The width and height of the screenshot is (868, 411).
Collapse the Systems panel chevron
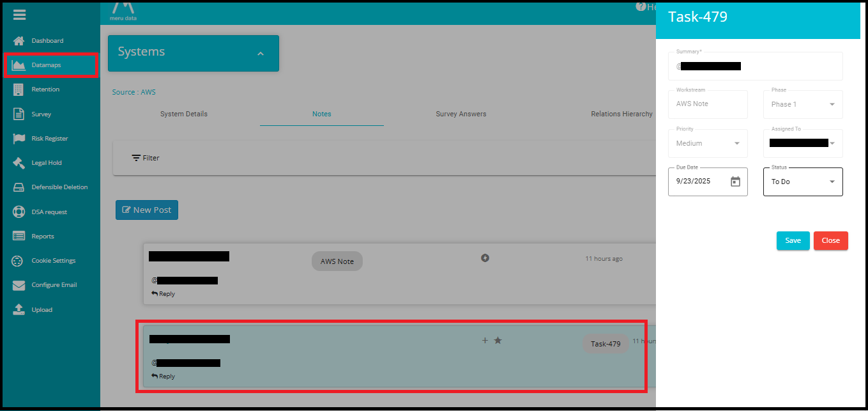pyautogui.click(x=261, y=54)
